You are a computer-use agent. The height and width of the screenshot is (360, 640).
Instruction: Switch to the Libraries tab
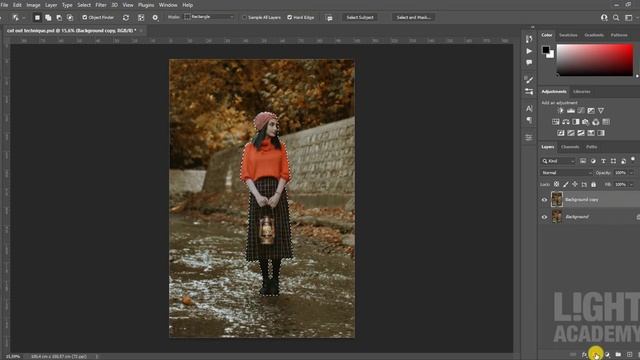[x=582, y=91]
